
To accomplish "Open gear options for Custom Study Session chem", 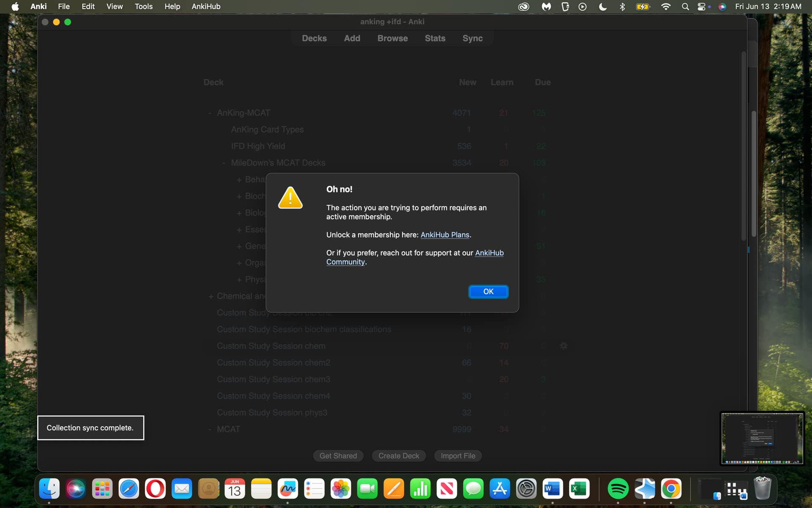I will pyautogui.click(x=563, y=346).
